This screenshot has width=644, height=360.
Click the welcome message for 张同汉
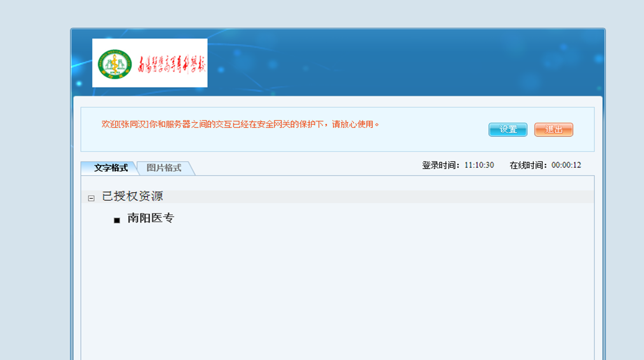(240, 124)
